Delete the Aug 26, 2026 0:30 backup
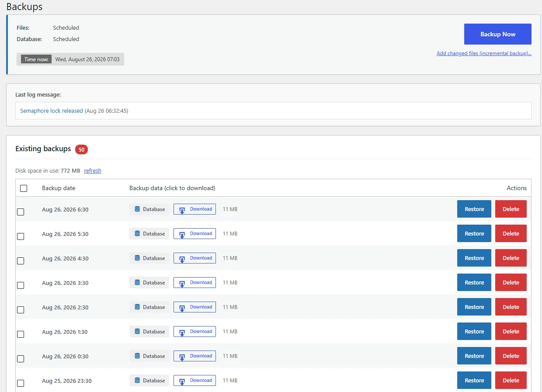542x392 pixels. point(511,356)
